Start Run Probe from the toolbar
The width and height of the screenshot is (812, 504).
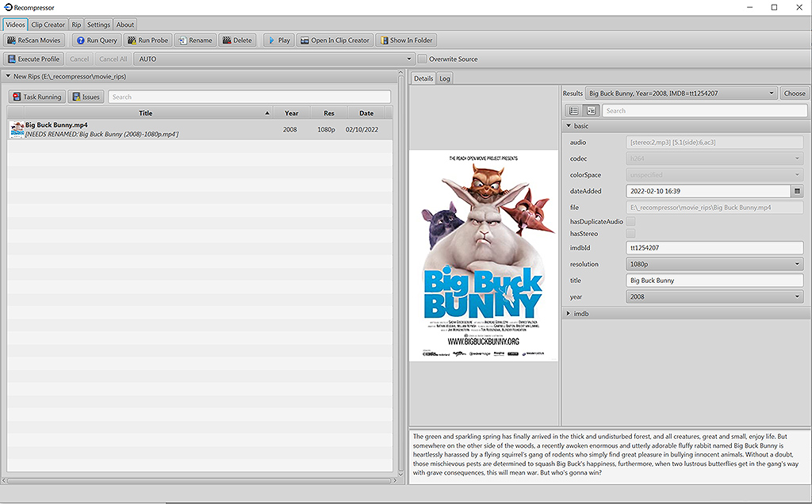[148, 40]
